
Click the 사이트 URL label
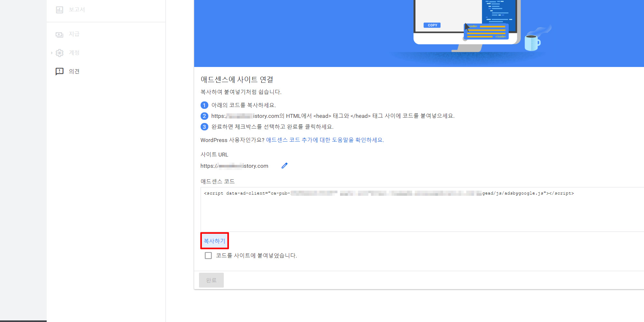tap(214, 155)
